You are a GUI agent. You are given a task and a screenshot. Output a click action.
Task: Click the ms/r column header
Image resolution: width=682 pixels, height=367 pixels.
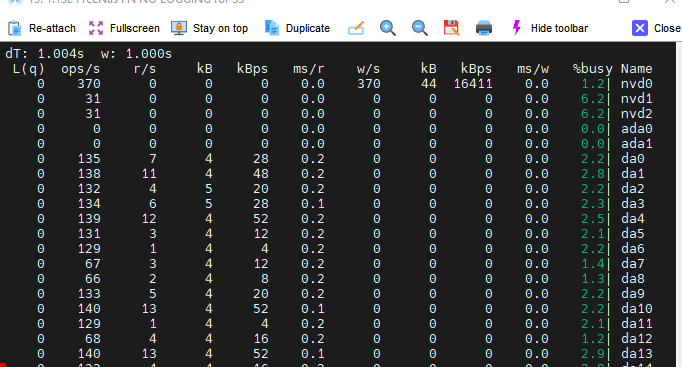[x=309, y=69]
